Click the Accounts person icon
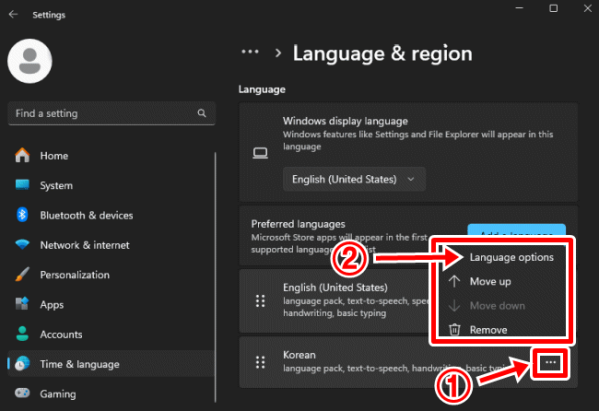 (22, 334)
